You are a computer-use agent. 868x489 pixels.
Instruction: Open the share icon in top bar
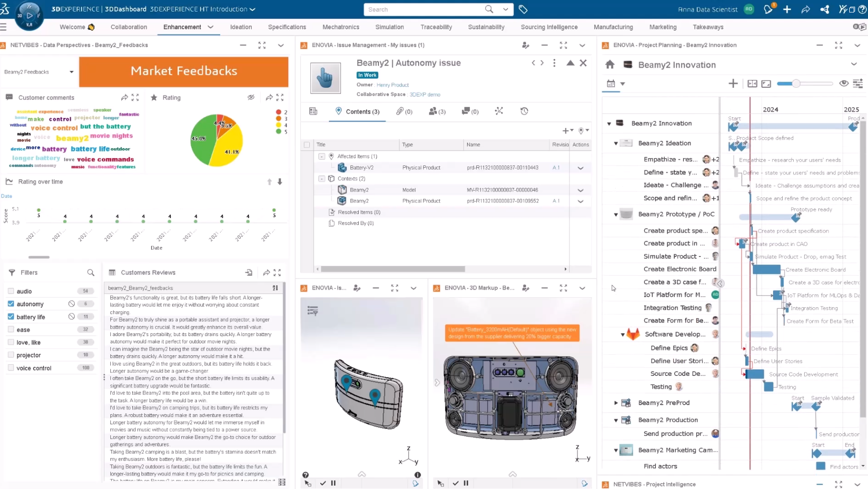tap(806, 9)
